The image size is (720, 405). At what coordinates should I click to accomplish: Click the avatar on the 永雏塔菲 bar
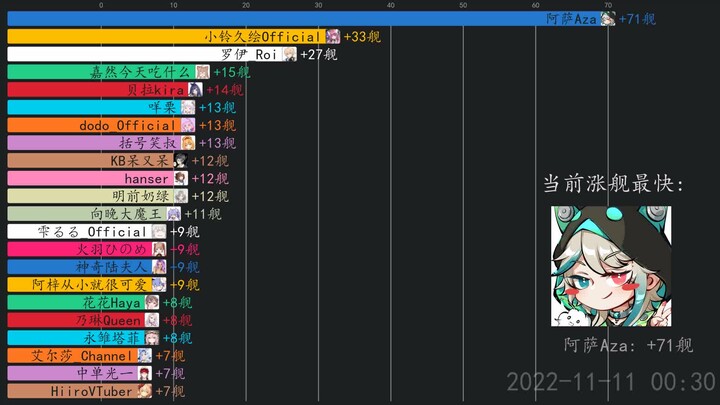click(152, 338)
